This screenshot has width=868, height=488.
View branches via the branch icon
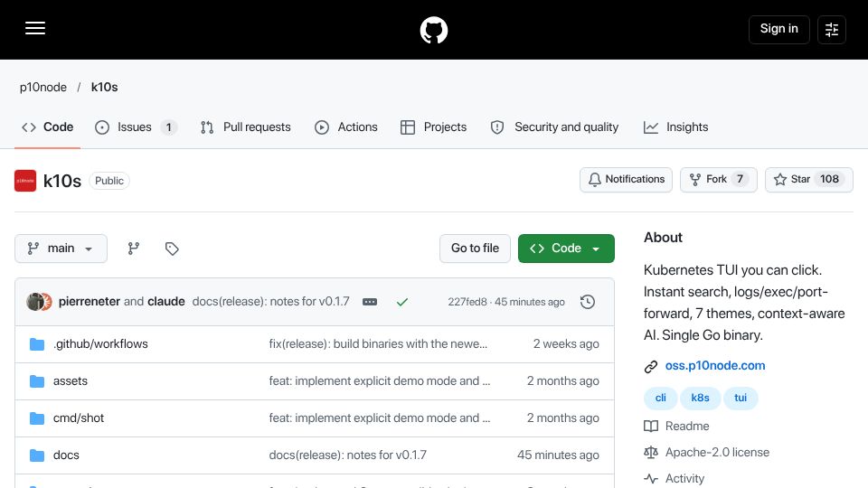pos(134,249)
